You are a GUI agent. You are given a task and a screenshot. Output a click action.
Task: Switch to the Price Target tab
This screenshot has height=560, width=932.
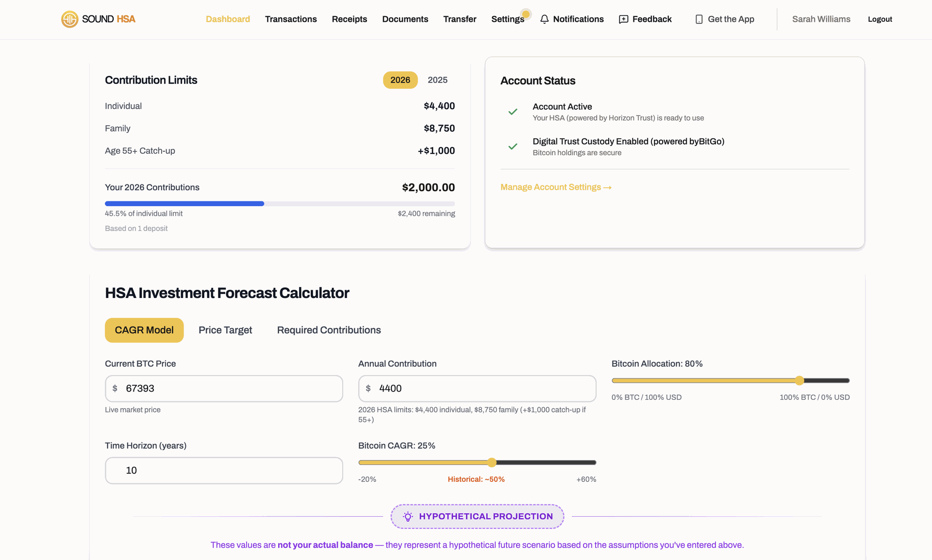(x=225, y=330)
